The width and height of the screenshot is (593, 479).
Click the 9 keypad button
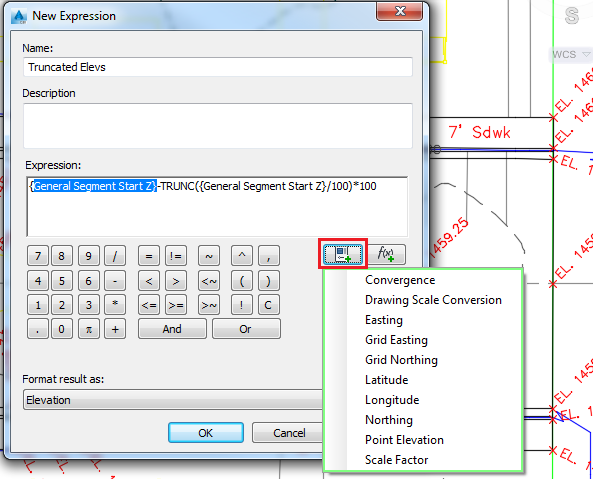tap(88, 256)
